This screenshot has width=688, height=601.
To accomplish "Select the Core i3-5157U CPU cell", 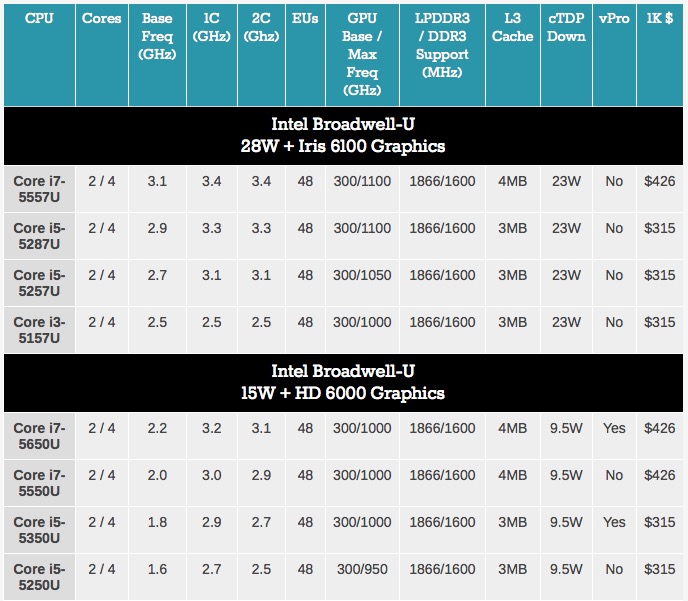I will coord(39,331).
